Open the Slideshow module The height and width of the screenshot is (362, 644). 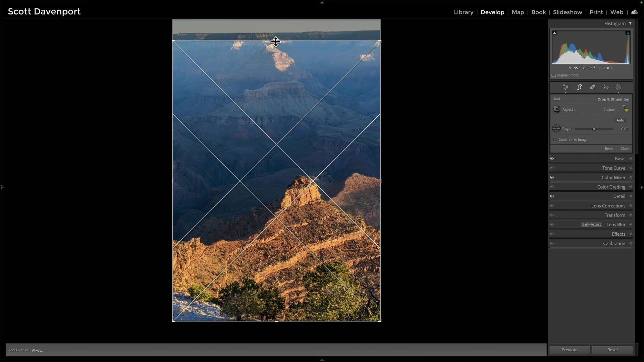(568, 12)
